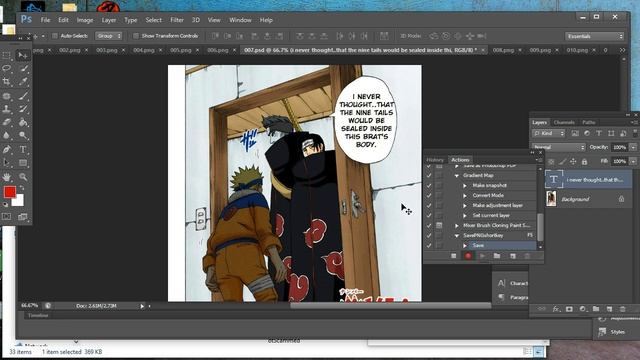Image resolution: width=640 pixels, height=360 pixels.
Task: Toggle checkmark for Make snapshot step
Action: [x=429, y=185]
